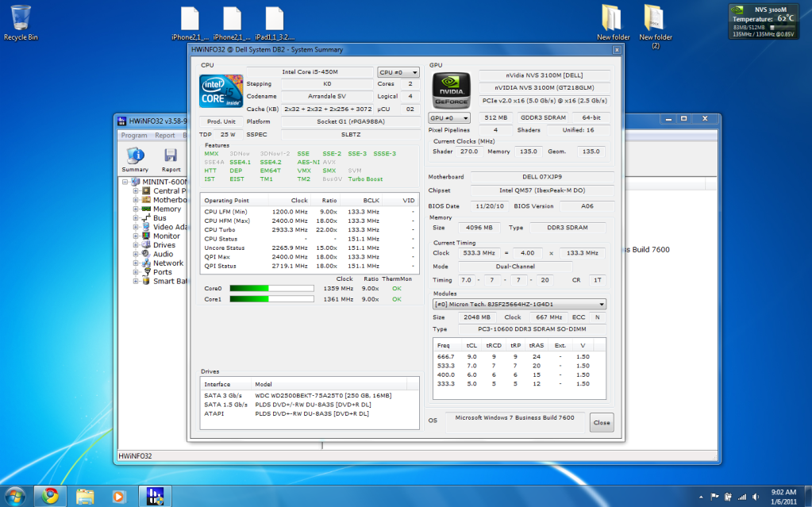Select the Motherboard node icon in tree

[x=147, y=200]
